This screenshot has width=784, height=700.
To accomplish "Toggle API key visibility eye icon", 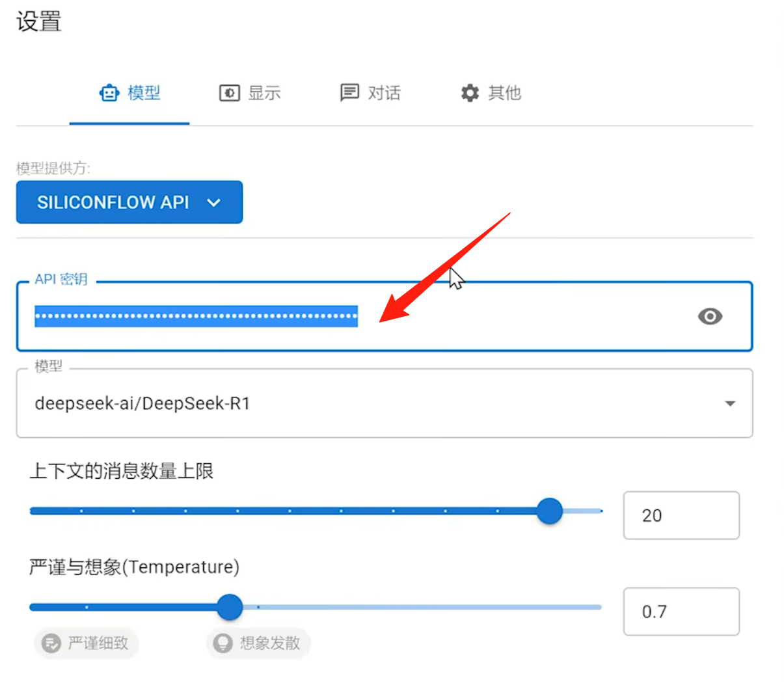I will pyautogui.click(x=710, y=316).
